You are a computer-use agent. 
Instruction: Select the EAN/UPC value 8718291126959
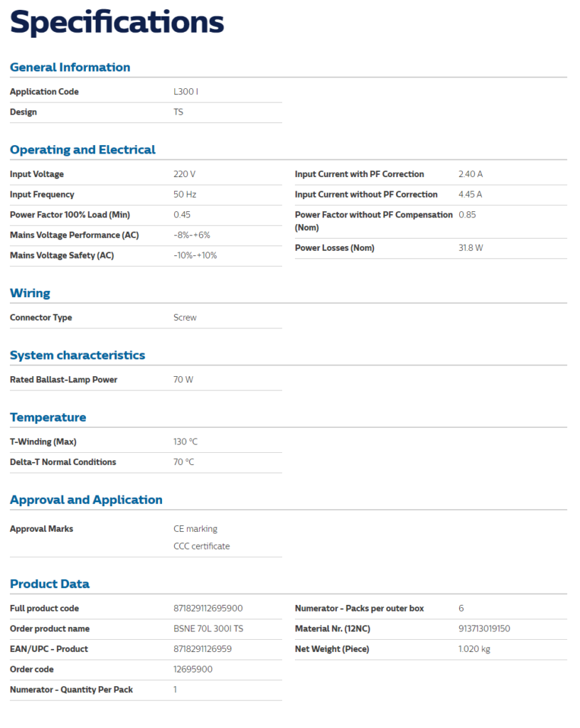click(203, 649)
